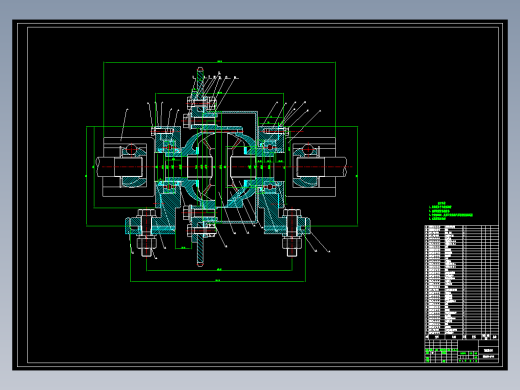Click the green technical requirements notes

[450, 211]
